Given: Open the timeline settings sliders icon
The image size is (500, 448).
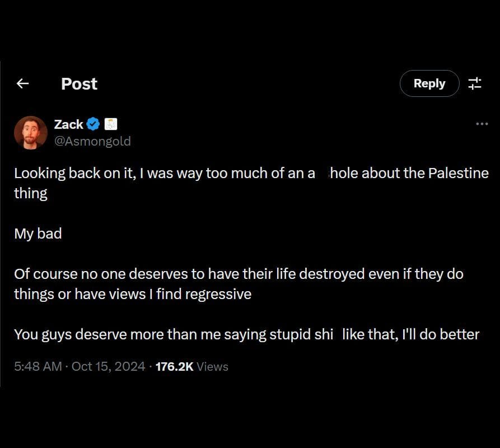Looking at the screenshot, I should coord(475,83).
